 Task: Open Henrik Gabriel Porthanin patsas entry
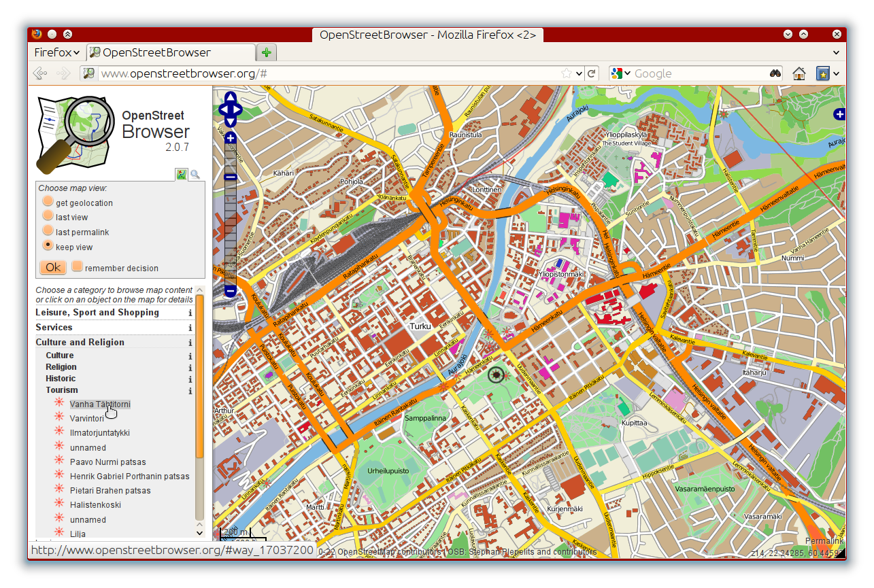(x=129, y=477)
